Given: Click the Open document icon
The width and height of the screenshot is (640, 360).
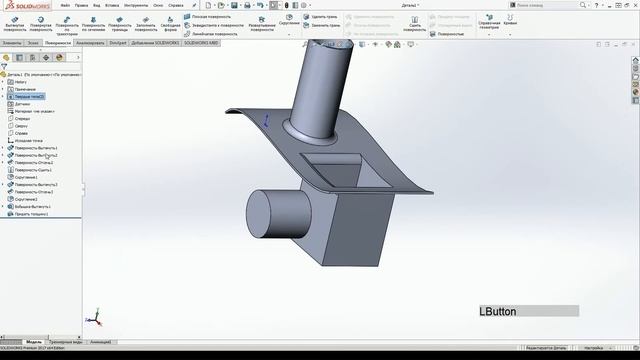Looking at the screenshot, I should [221, 5].
